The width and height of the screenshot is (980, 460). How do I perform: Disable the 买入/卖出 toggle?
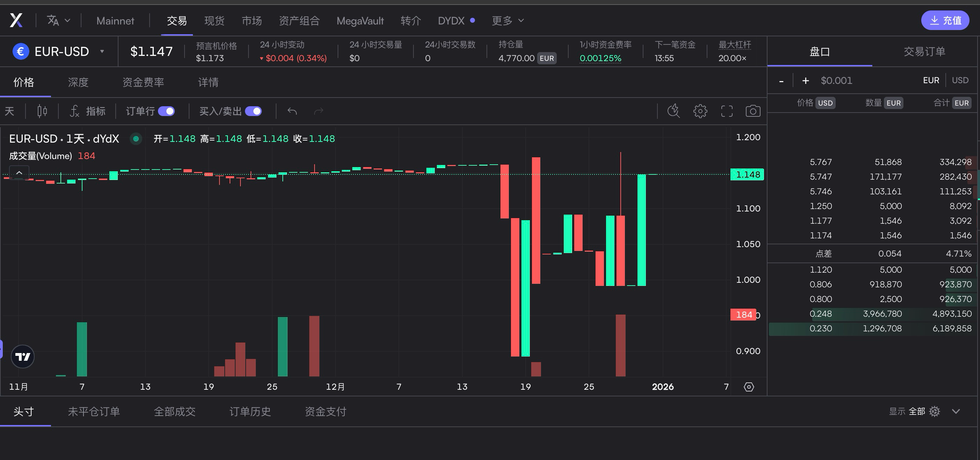click(254, 111)
